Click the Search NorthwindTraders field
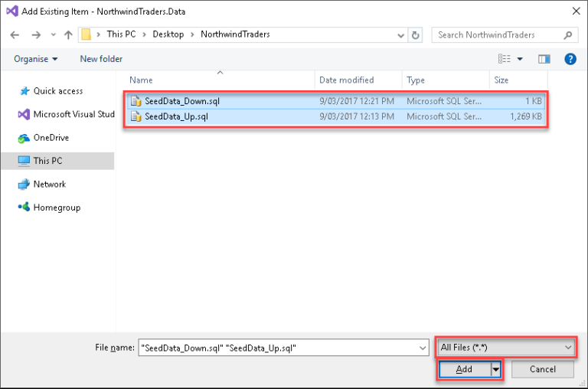Screen dimensions: 588x389 498,34
